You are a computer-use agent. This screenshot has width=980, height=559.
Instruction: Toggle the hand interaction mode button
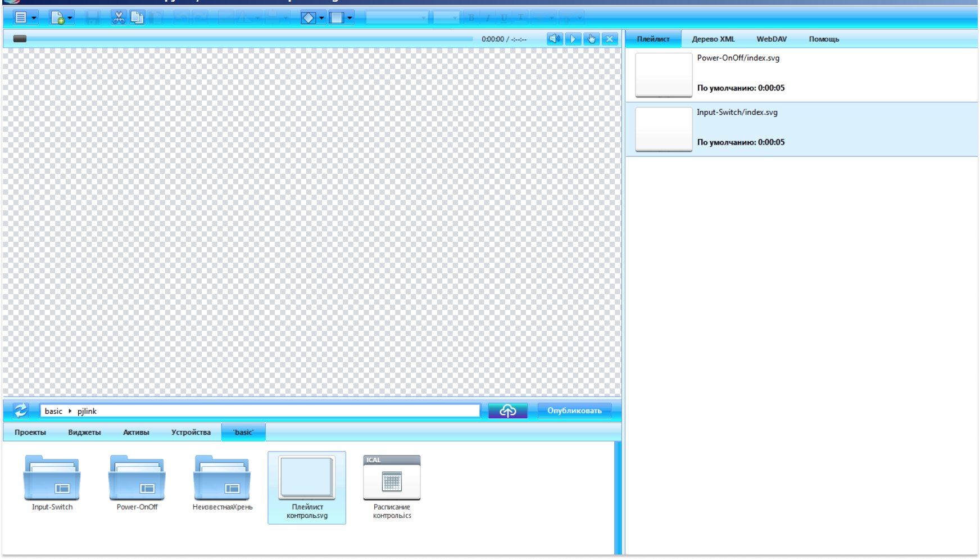[591, 39]
